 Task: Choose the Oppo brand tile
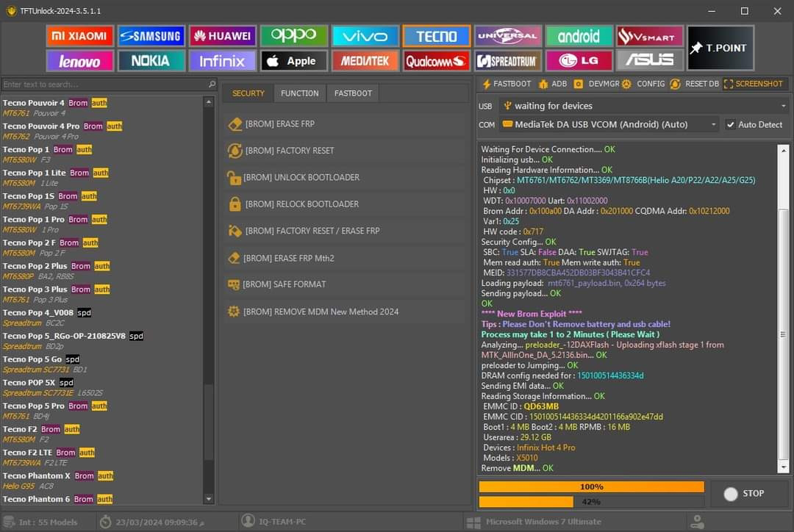[293, 36]
